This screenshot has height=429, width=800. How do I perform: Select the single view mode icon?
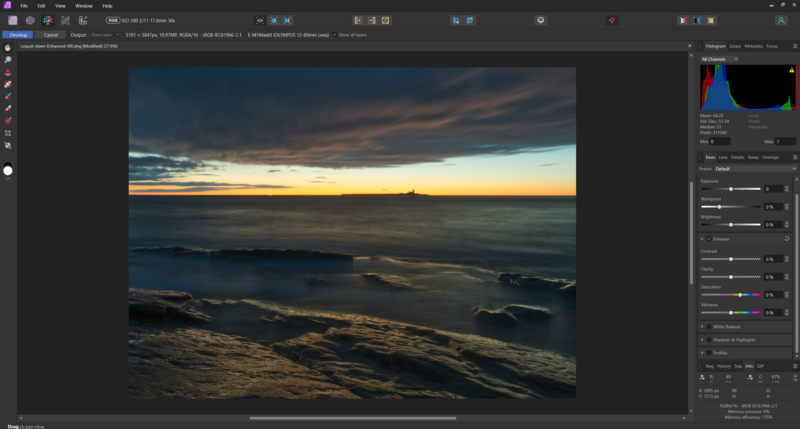click(x=260, y=20)
